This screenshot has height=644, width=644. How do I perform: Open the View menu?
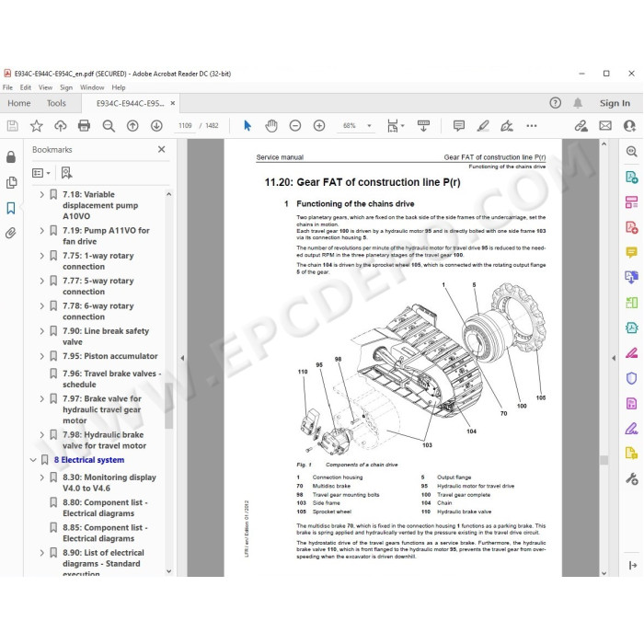[45, 87]
